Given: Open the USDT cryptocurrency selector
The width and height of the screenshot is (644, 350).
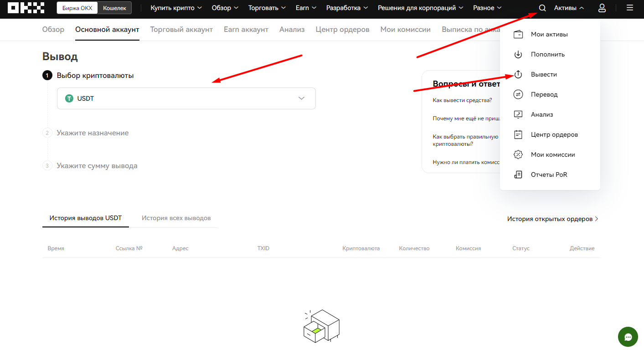Looking at the screenshot, I should pyautogui.click(x=186, y=98).
